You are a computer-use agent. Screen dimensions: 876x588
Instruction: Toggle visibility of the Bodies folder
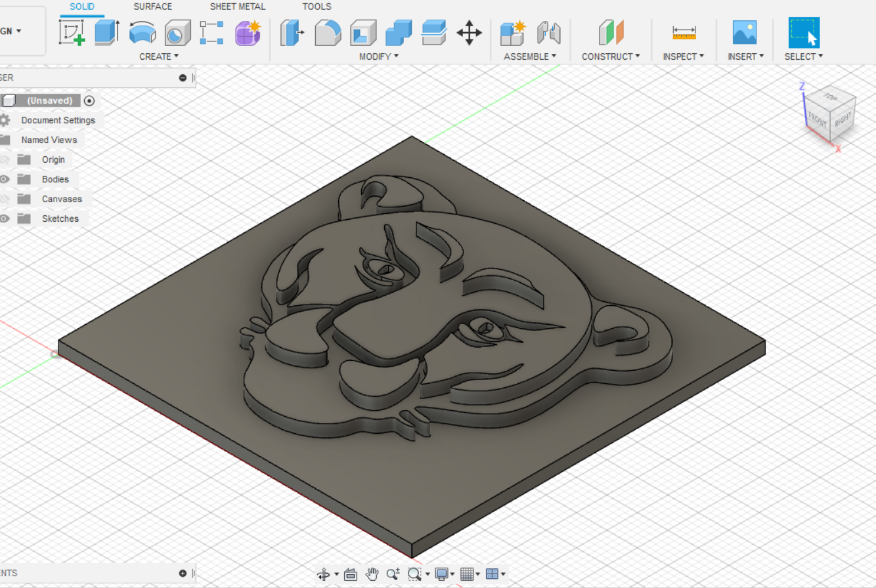(x=5, y=179)
